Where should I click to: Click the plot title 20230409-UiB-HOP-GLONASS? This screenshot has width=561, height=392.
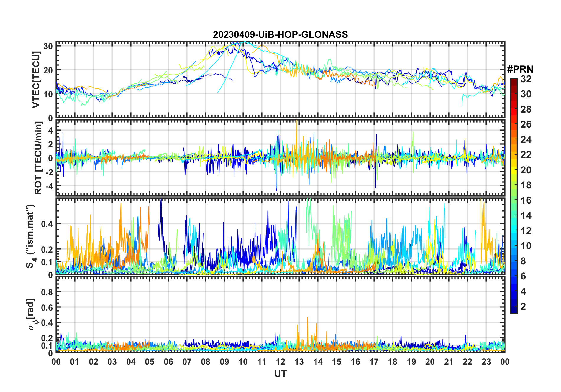(x=280, y=34)
